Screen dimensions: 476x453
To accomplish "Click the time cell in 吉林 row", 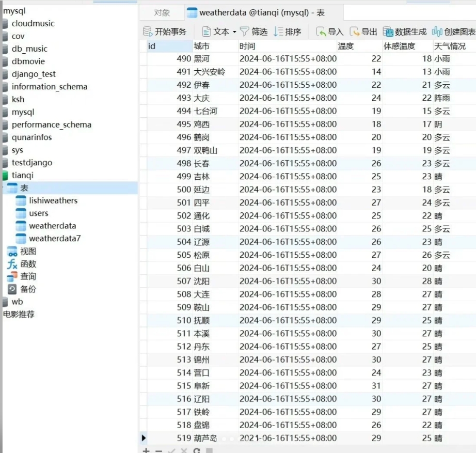I will [288, 177].
